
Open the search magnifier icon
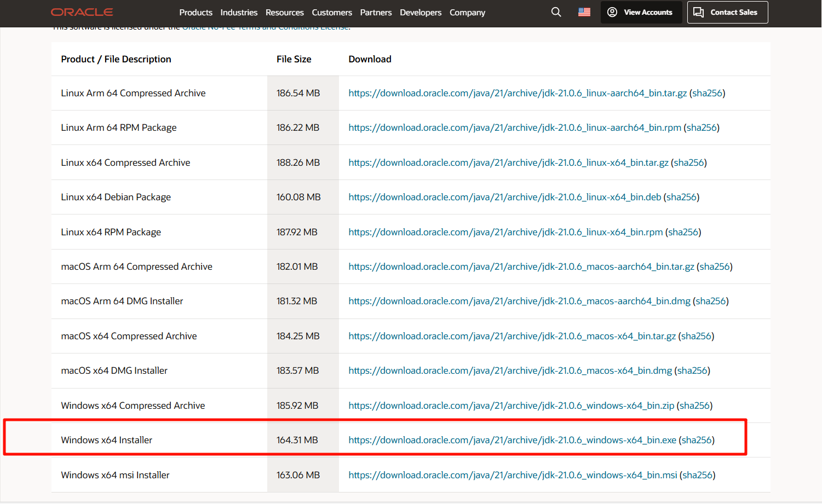coord(556,12)
